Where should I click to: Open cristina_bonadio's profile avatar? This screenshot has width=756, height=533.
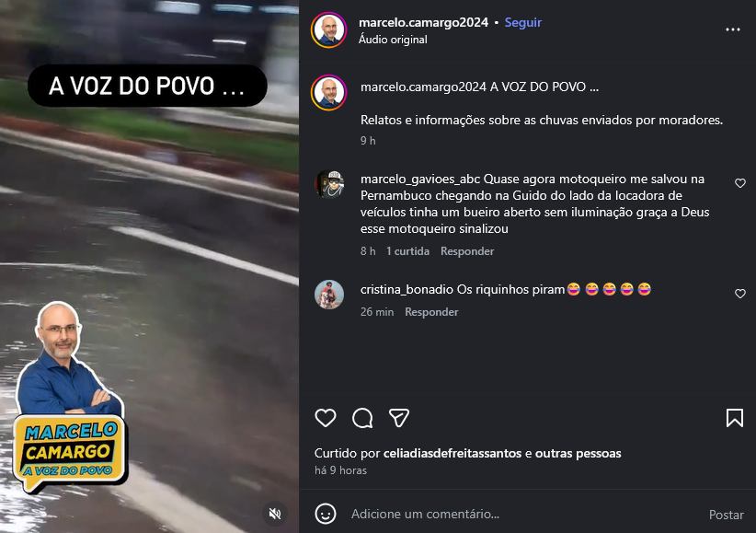coord(329,294)
